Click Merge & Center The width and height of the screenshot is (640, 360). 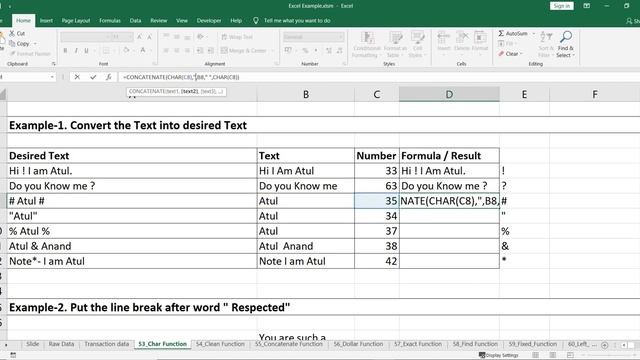244,51
